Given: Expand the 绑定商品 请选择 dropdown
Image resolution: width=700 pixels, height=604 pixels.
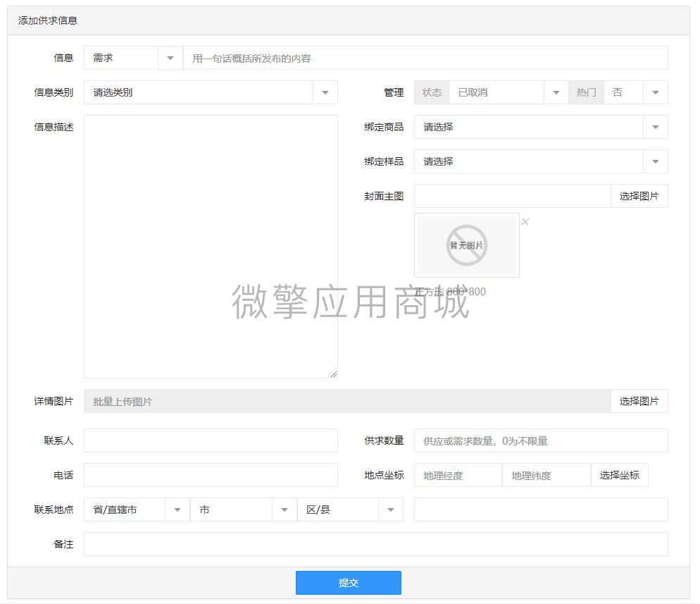Looking at the screenshot, I should [541, 127].
